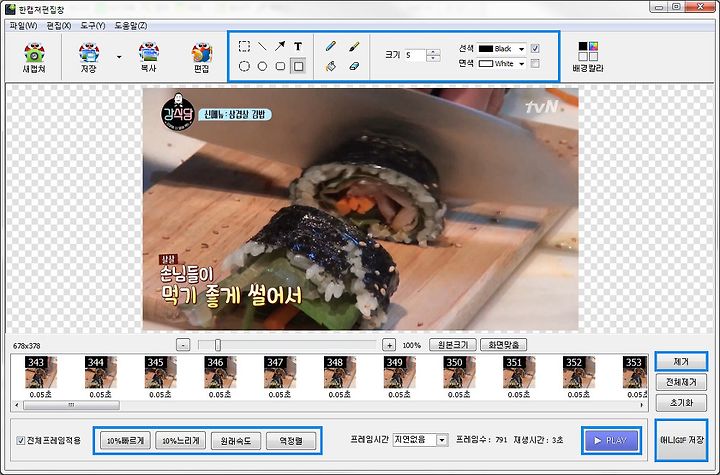Viewport: 720px width, 475px height.
Task: Click the 10%느리게 slower button
Action: 180,441
